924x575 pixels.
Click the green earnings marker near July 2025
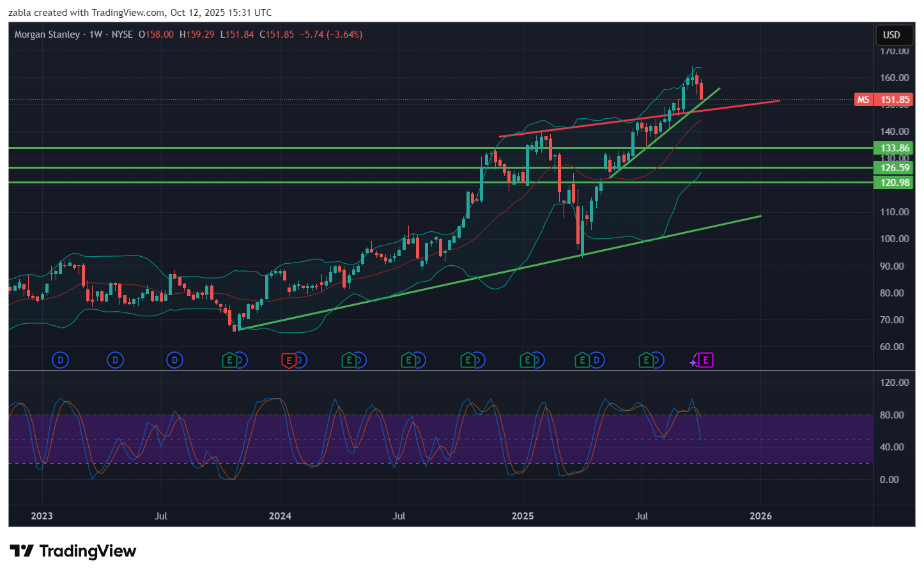point(646,360)
